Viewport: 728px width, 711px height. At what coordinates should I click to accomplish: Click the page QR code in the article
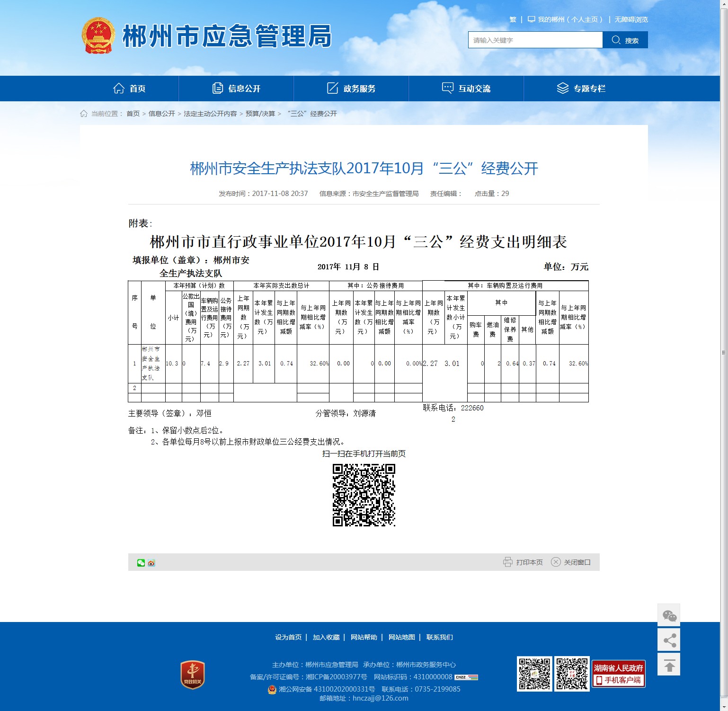[x=364, y=495]
